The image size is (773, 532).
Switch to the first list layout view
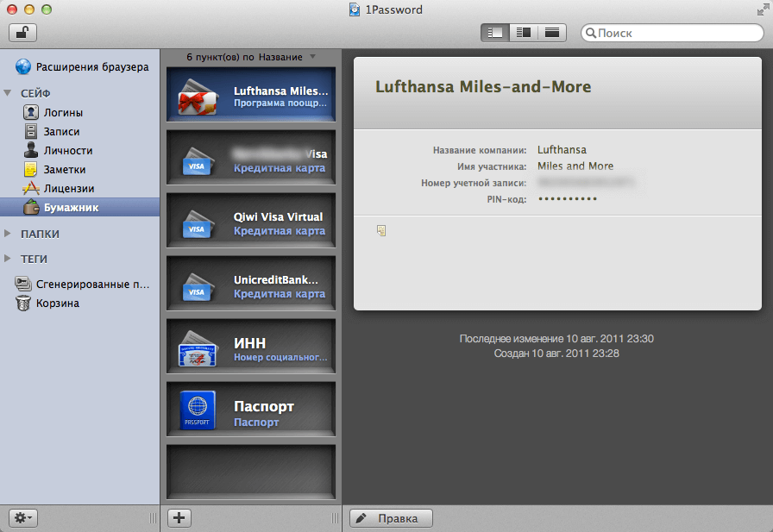pos(495,33)
